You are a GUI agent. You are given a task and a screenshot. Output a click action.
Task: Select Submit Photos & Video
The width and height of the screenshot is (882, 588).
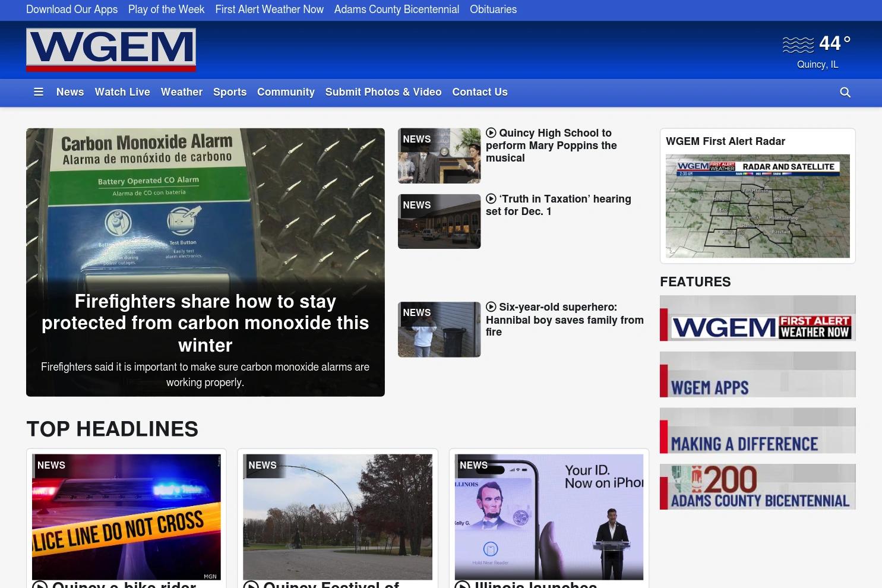click(384, 92)
